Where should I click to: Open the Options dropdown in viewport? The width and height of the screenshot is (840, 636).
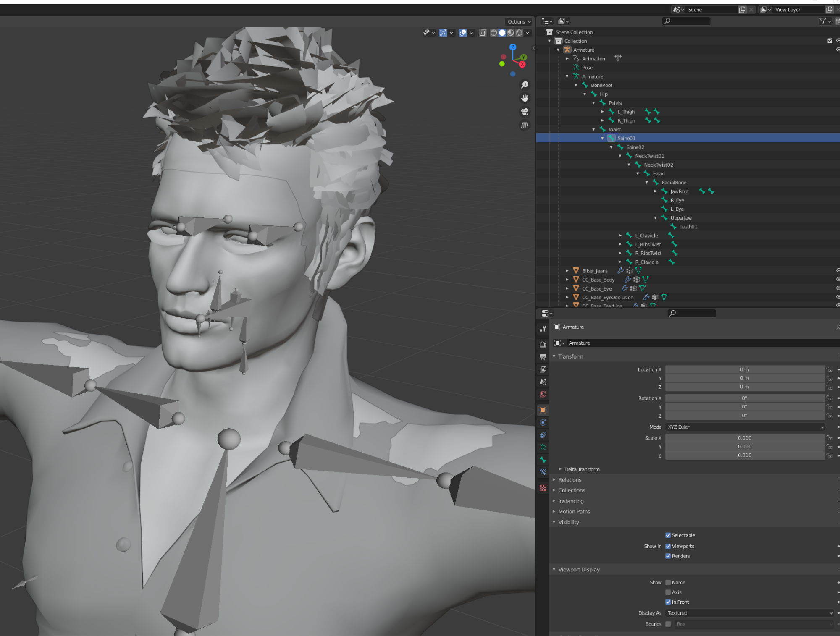coord(519,21)
